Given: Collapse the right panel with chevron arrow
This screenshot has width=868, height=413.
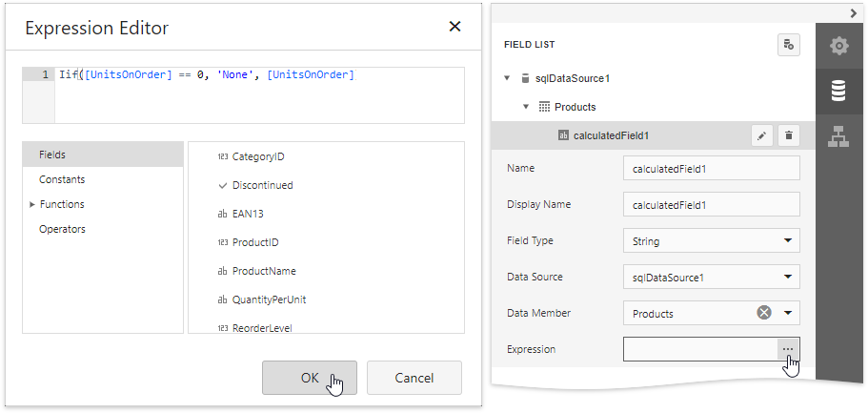Looking at the screenshot, I should pyautogui.click(x=853, y=12).
